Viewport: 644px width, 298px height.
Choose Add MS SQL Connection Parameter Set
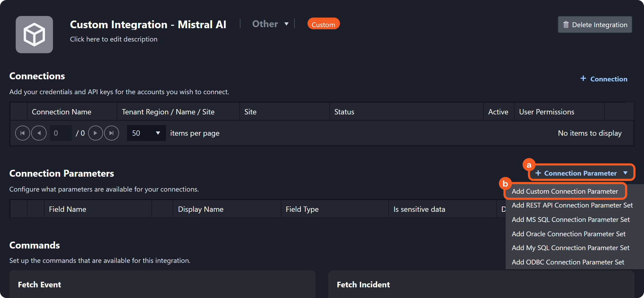click(x=571, y=220)
